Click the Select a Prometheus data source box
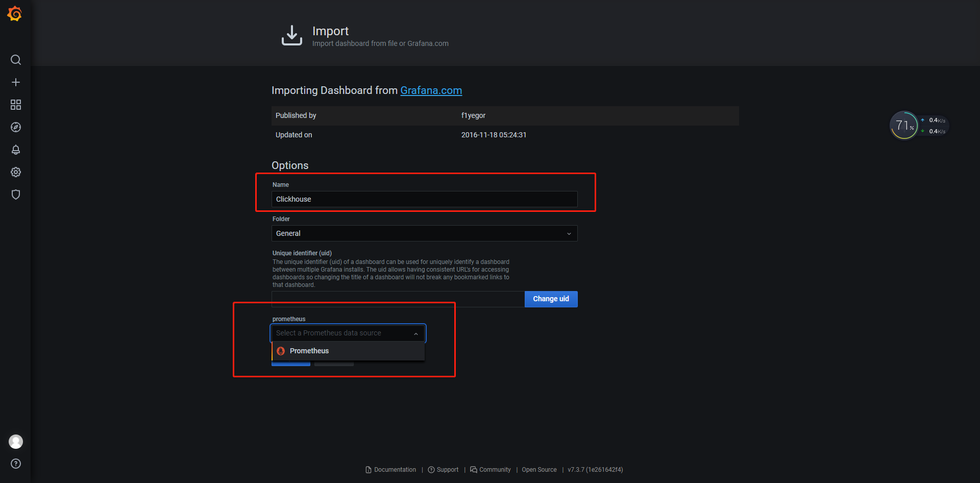Image resolution: width=980 pixels, height=483 pixels. click(x=348, y=333)
